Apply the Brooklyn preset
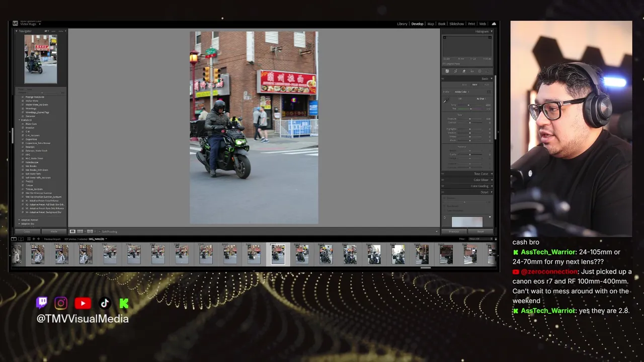Screen dimensions: 644x362 pos(30,128)
